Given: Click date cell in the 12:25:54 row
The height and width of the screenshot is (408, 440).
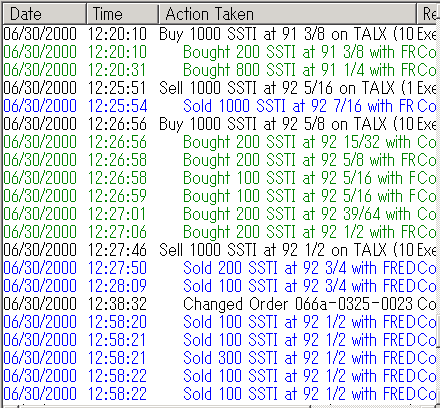Looking at the screenshot, I should (x=40, y=106).
